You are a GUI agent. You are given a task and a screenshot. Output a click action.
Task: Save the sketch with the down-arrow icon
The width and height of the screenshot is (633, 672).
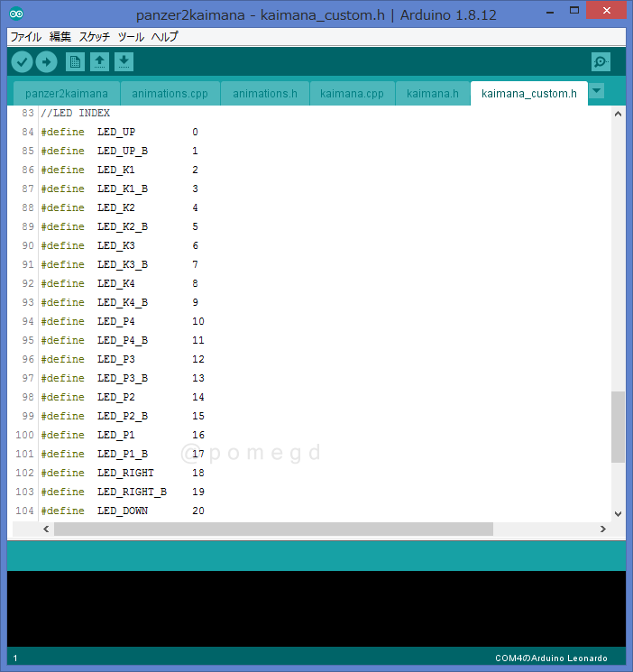click(x=124, y=62)
